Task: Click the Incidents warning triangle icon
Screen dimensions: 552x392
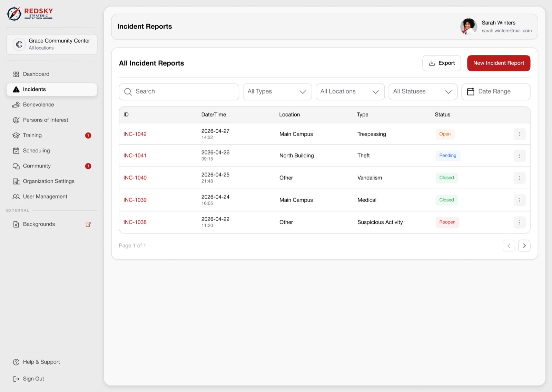Action: [x=16, y=89]
